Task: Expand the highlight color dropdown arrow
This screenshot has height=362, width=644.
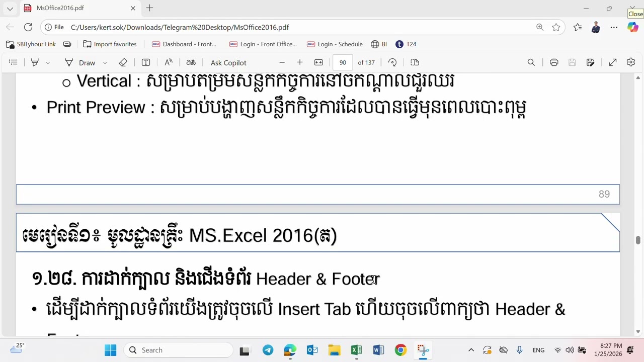Action: point(48,63)
